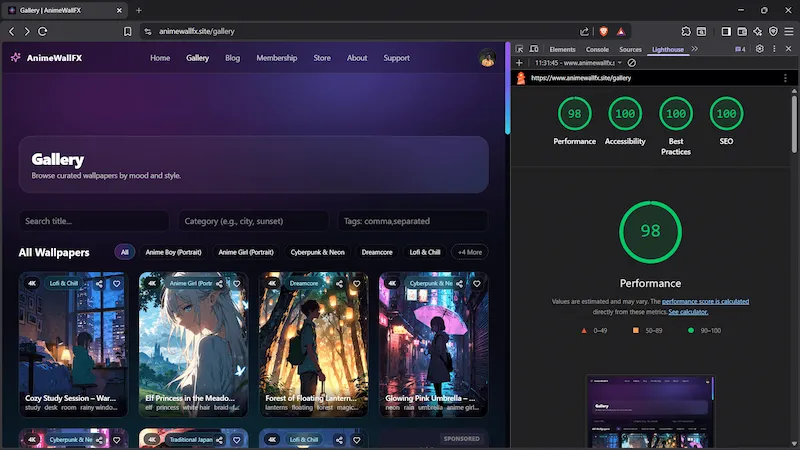The height and width of the screenshot is (450, 800).
Task: Close the DevTools panel
Action: point(789,49)
